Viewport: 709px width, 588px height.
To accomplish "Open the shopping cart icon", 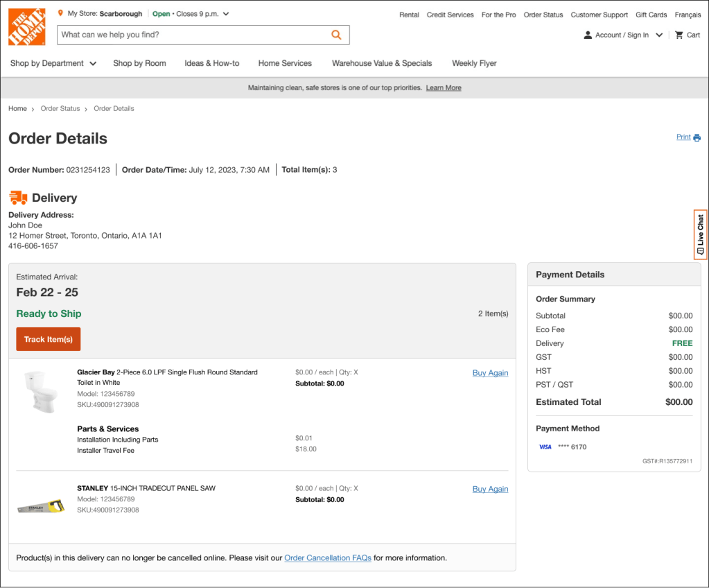I will 679,35.
